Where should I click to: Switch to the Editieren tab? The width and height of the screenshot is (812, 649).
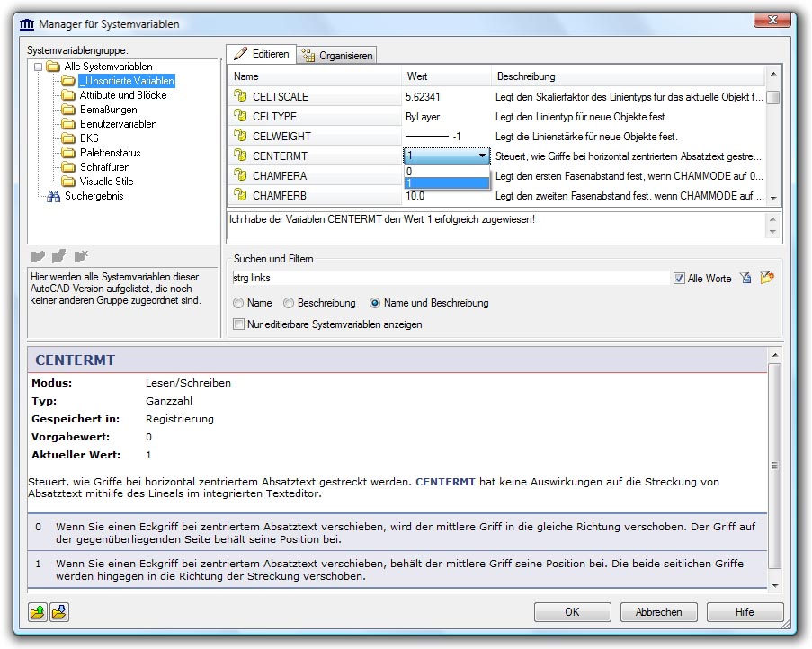[262, 54]
